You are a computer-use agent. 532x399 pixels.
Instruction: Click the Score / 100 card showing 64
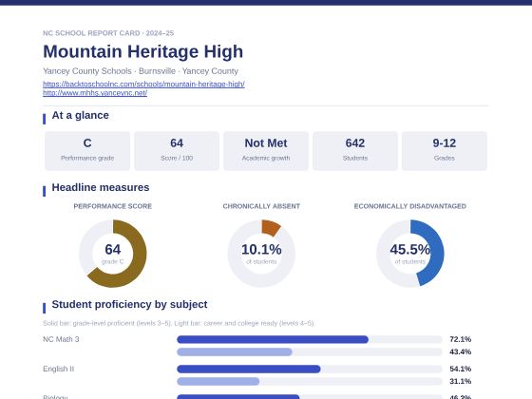(177, 151)
